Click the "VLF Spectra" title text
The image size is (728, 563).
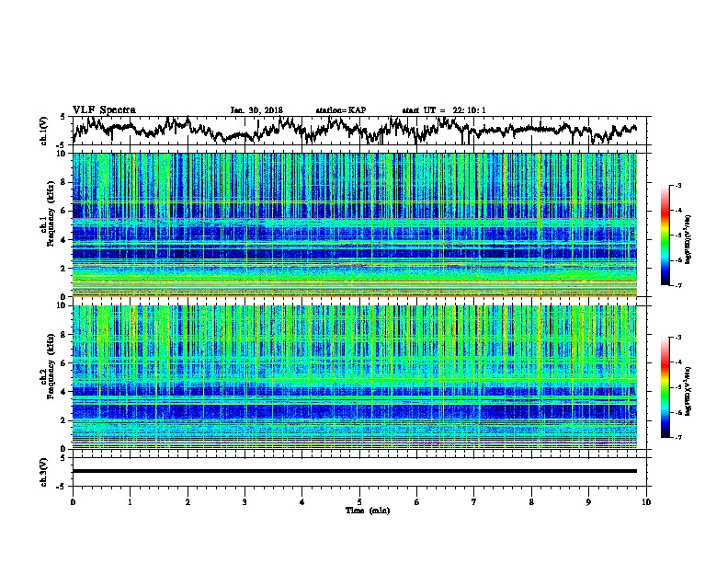(x=104, y=109)
